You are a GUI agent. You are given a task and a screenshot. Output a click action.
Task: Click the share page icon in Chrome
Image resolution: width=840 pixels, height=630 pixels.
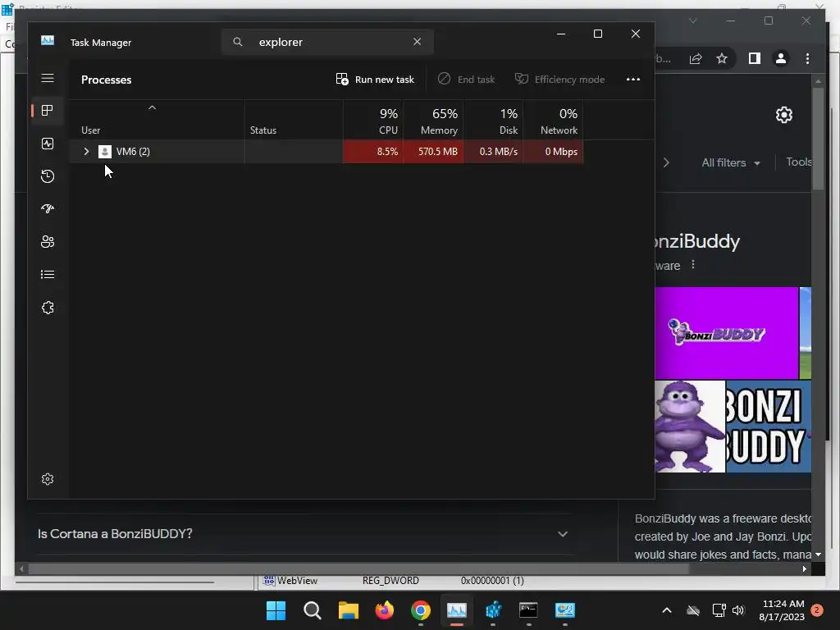[x=696, y=58]
